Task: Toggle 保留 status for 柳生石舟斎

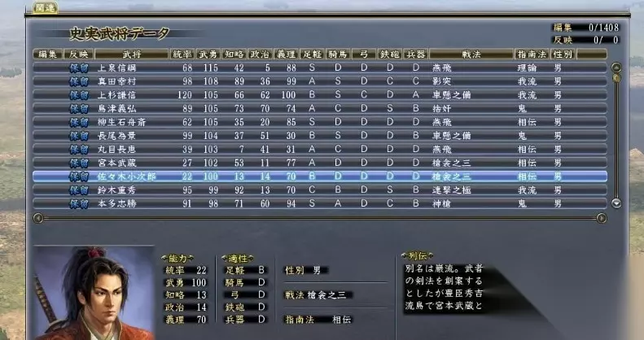Action: pos(79,122)
